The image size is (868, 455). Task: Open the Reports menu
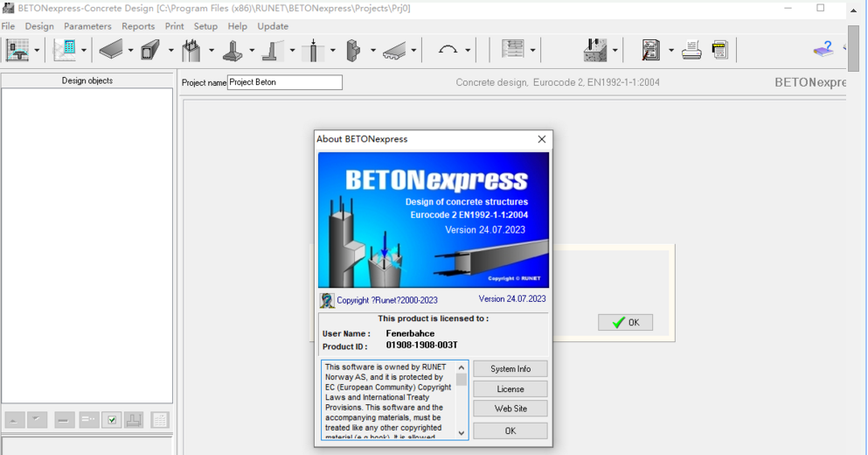click(x=138, y=26)
